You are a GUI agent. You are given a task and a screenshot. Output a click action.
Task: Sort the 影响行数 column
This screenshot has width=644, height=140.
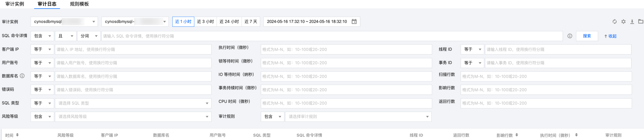(517, 135)
